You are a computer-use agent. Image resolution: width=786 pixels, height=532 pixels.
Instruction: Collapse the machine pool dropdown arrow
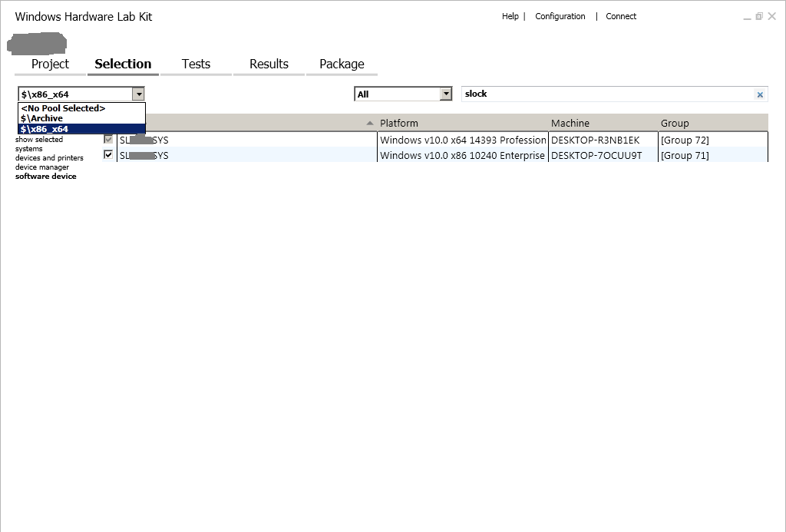tap(138, 94)
